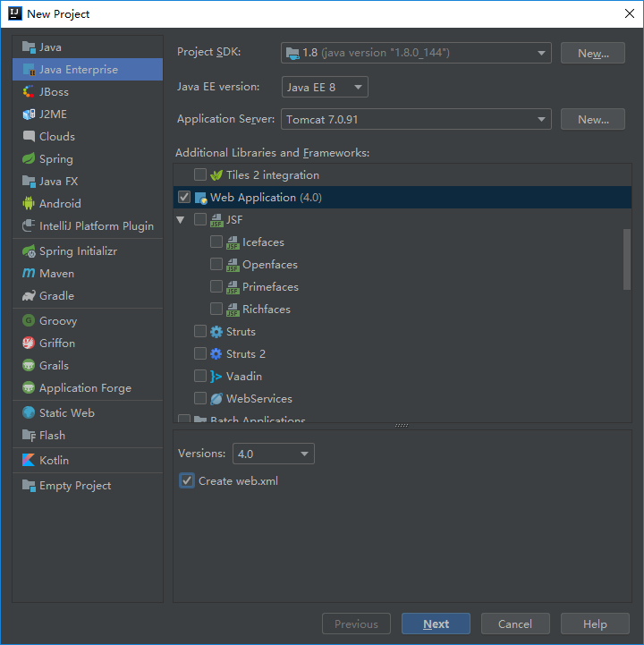Click the splitter handle below frameworks list
Image resolution: width=644 pixels, height=645 pixels.
(402, 425)
